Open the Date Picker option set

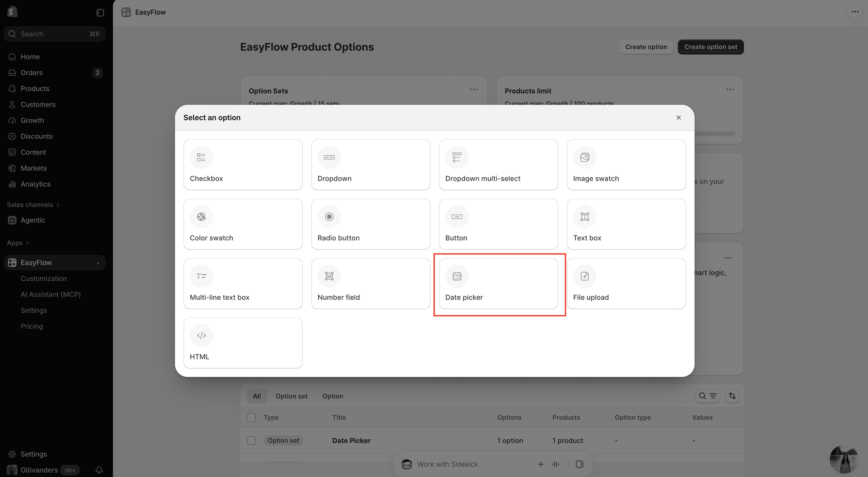pyautogui.click(x=351, y=440)
